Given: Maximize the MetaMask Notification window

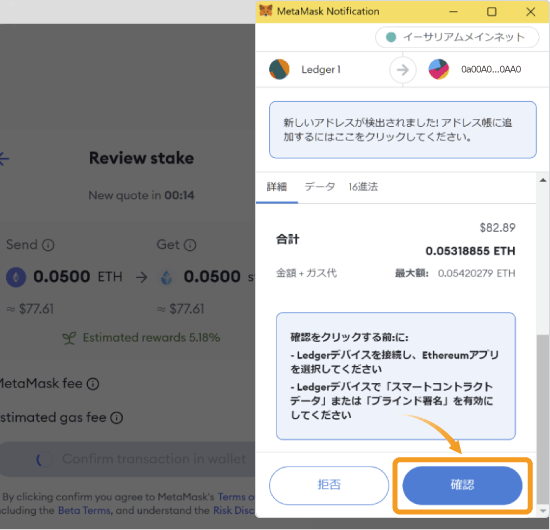Looking at the screenshot, I should click(492, 12).
